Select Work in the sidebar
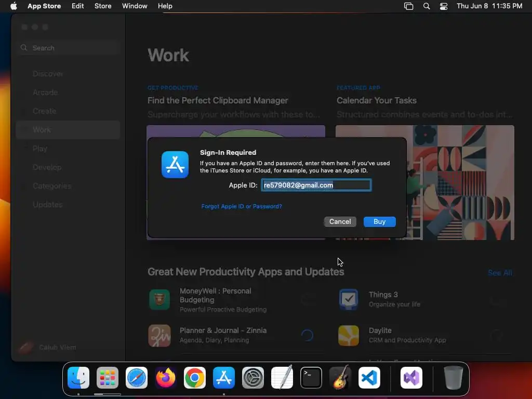Screen dimensions: 532x399 [x=68, y=129]
